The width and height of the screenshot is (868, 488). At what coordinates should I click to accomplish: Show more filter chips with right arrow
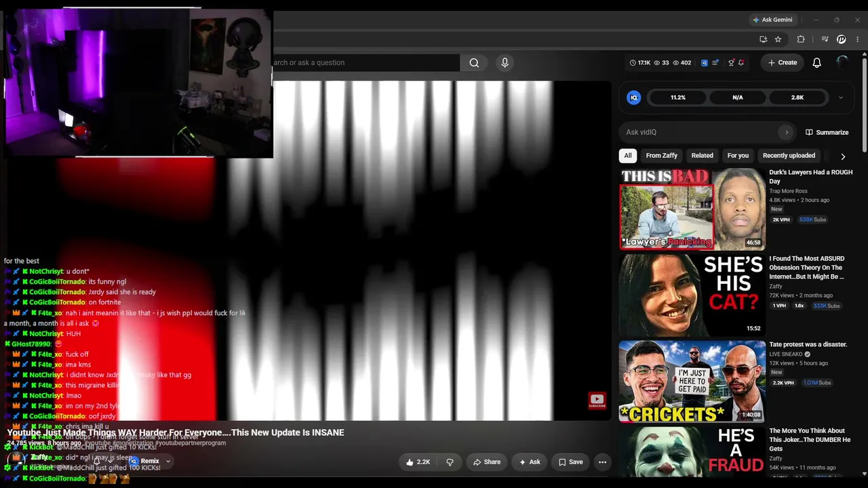click(843, 157)
